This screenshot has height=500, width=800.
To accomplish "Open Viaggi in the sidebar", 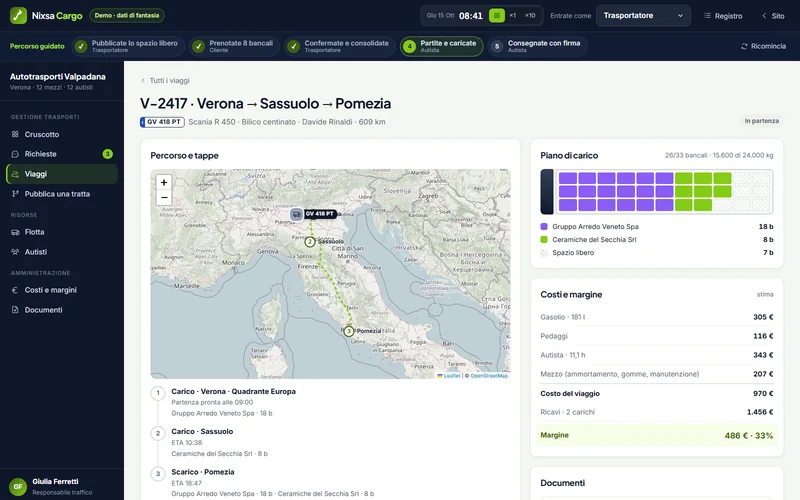I will click(x=62, y=174).
